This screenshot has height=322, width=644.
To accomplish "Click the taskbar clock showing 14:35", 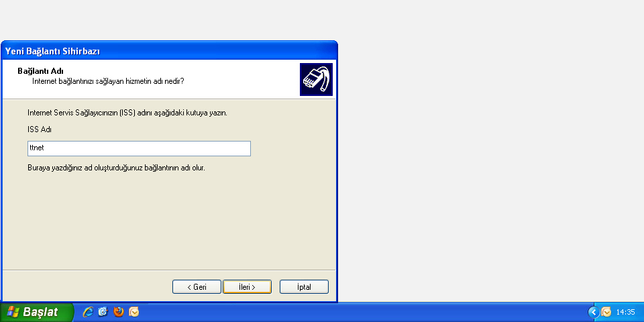I will [625, 312].
